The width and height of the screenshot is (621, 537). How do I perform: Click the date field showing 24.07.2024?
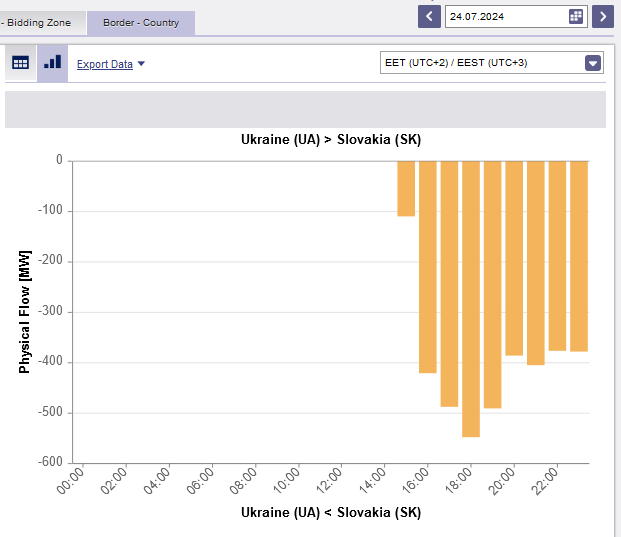pyautogui.click(x=505, y=16)
